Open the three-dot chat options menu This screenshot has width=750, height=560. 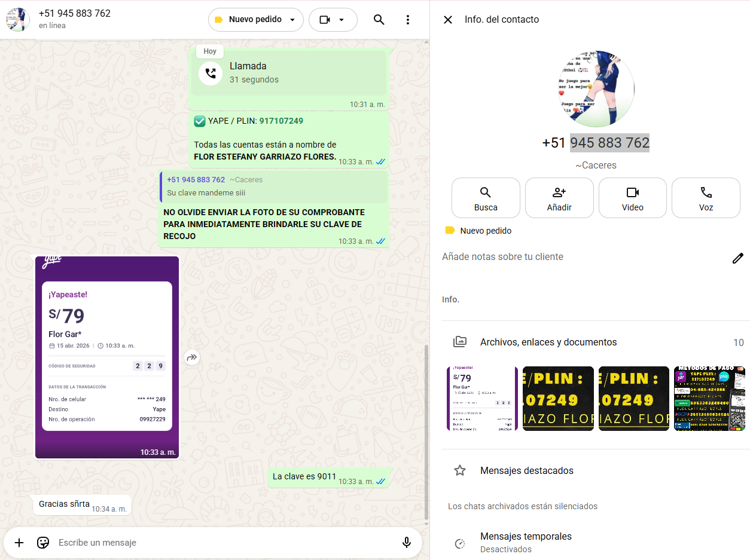[x=408, y=20]
